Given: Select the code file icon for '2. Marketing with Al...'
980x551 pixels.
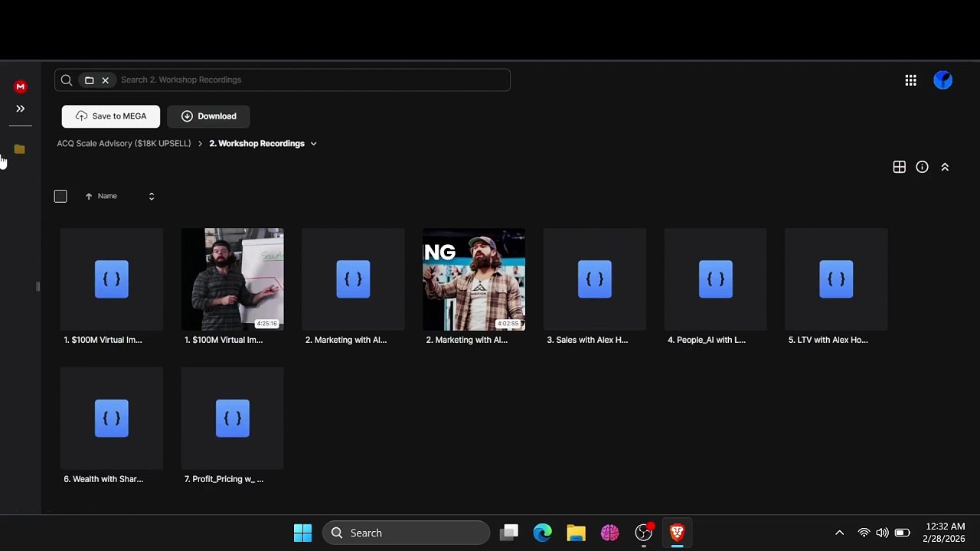Looking at the screenshot, I should click(x=353, y=279).
